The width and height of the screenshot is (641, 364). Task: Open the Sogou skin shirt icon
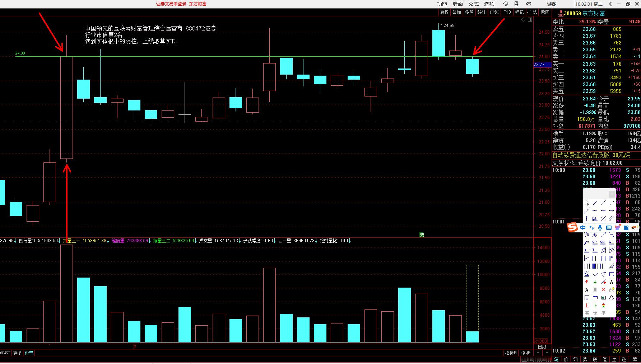click(x=618, y=228)
